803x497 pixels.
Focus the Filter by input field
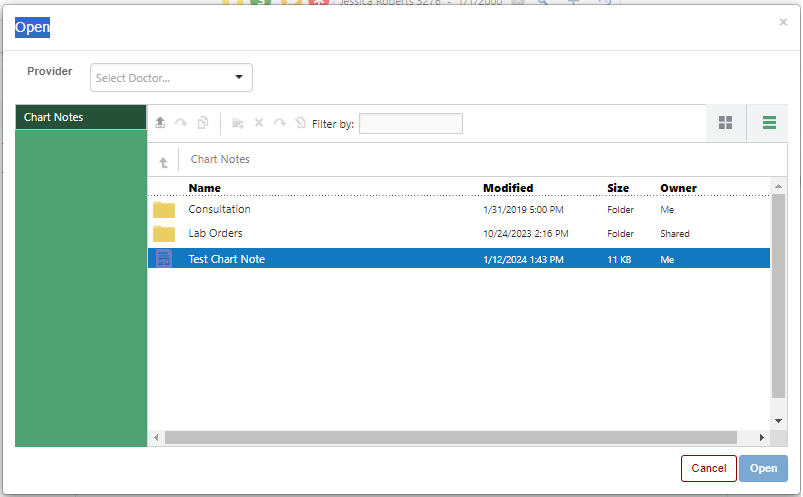tap(411, 123)
